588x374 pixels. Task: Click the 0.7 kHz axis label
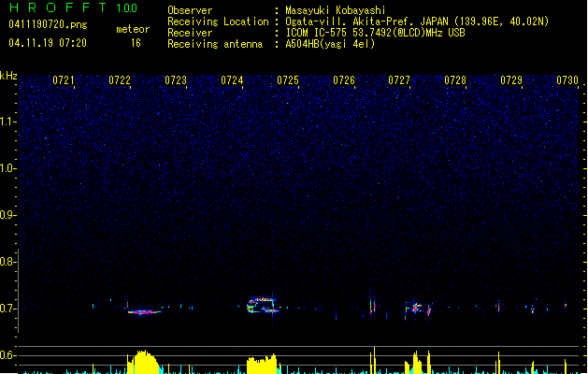pyautogui.click(x=8, y=309)
